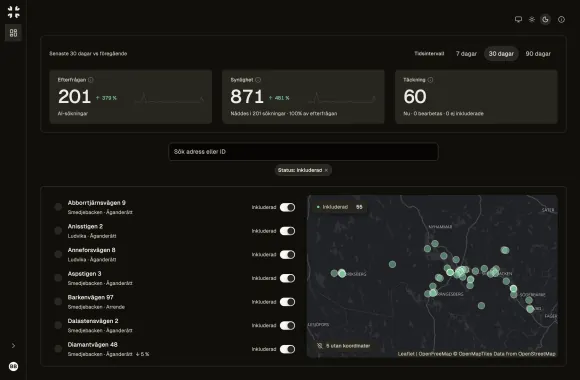Click the app logo icon
This screenshot has width=580, height=380.
coord(14,12)
